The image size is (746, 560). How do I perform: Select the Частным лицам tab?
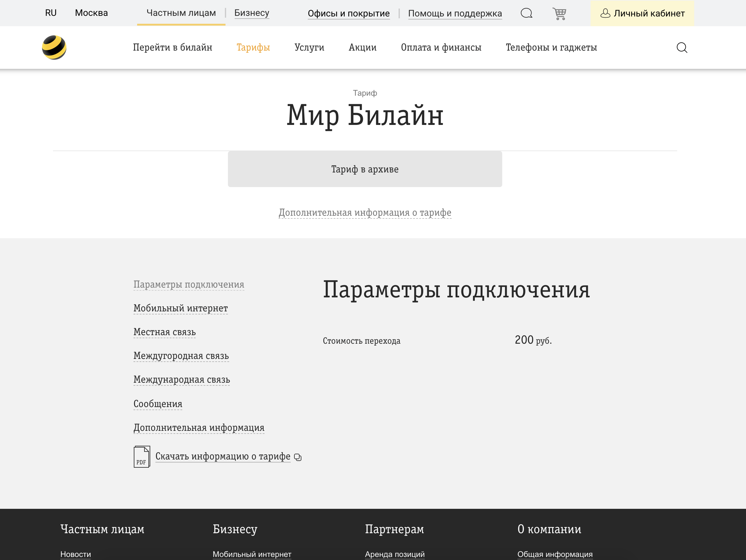181,13
